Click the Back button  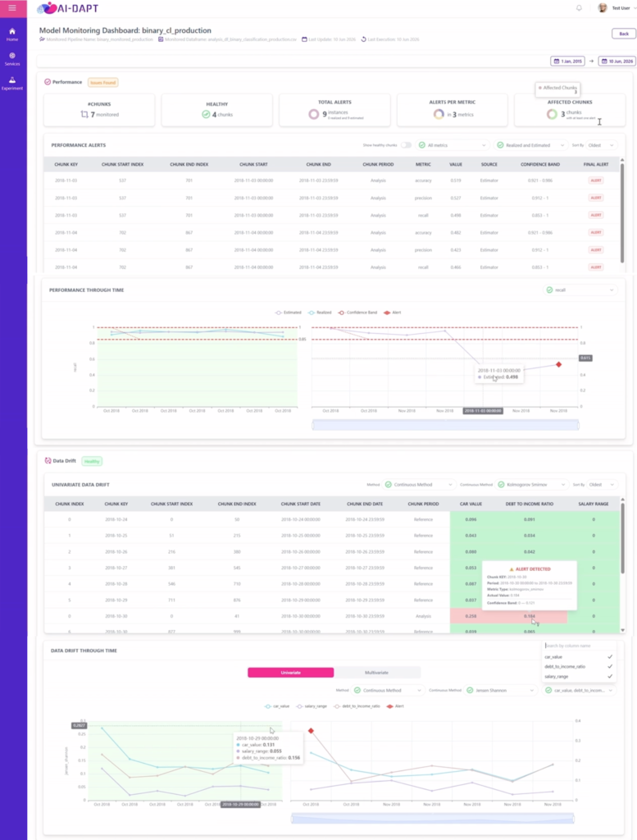pyautogui.click(x=624, y=34)
